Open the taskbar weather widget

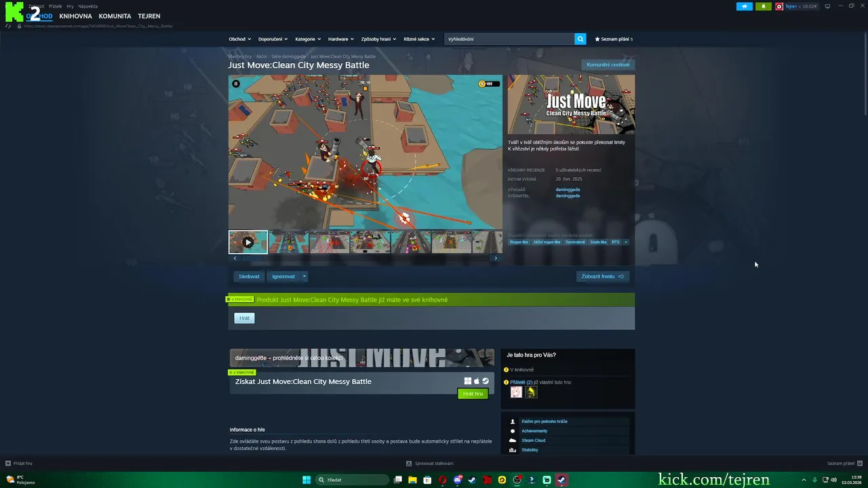(20, 480)
